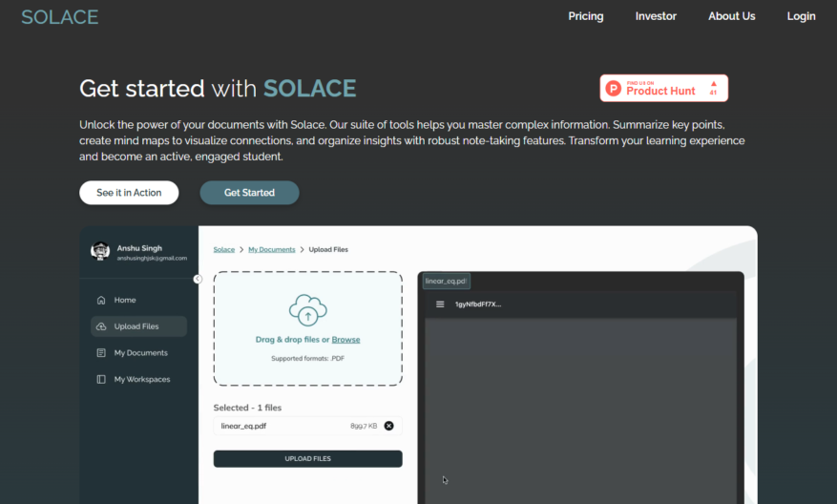Click the cloud upload icon in drop zone
The image size is (837, 504).
[x=308, y=310]
